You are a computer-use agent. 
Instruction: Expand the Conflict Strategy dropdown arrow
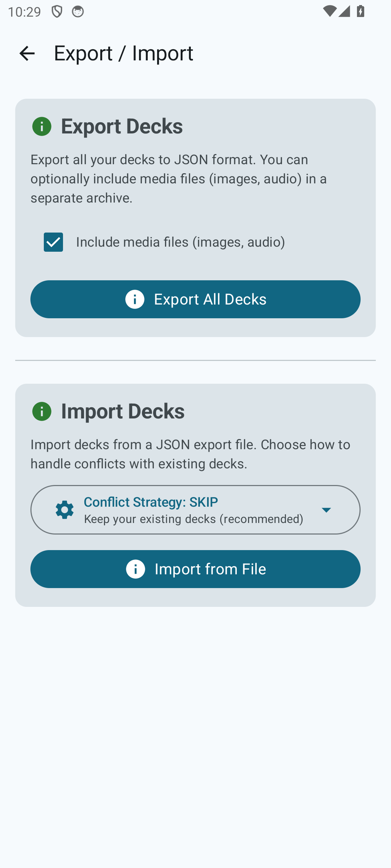326,510
